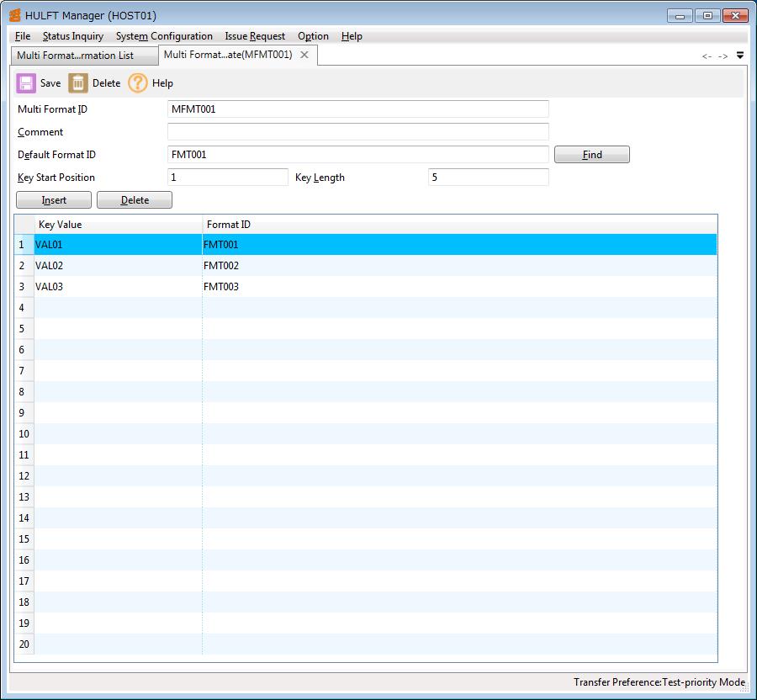Select the FMT003 format ID cell

point(459,286)
